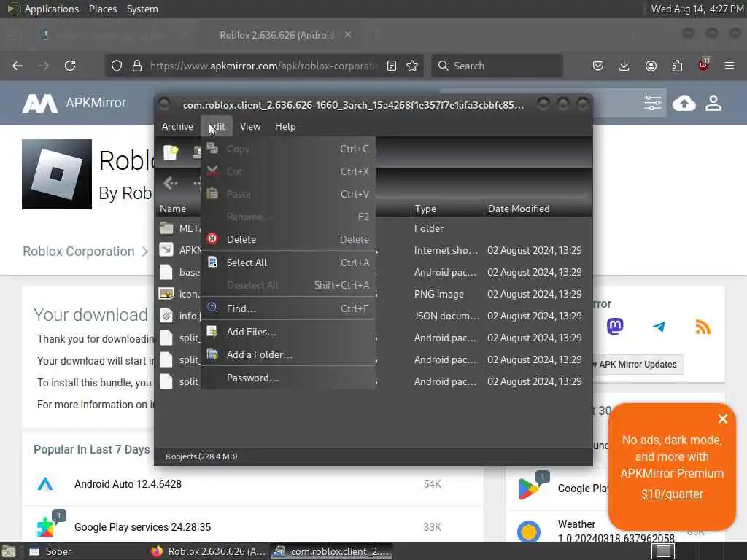Open APKMirror user account icon
This screenshot has height=560, width=747.
[x=713, y=103]
